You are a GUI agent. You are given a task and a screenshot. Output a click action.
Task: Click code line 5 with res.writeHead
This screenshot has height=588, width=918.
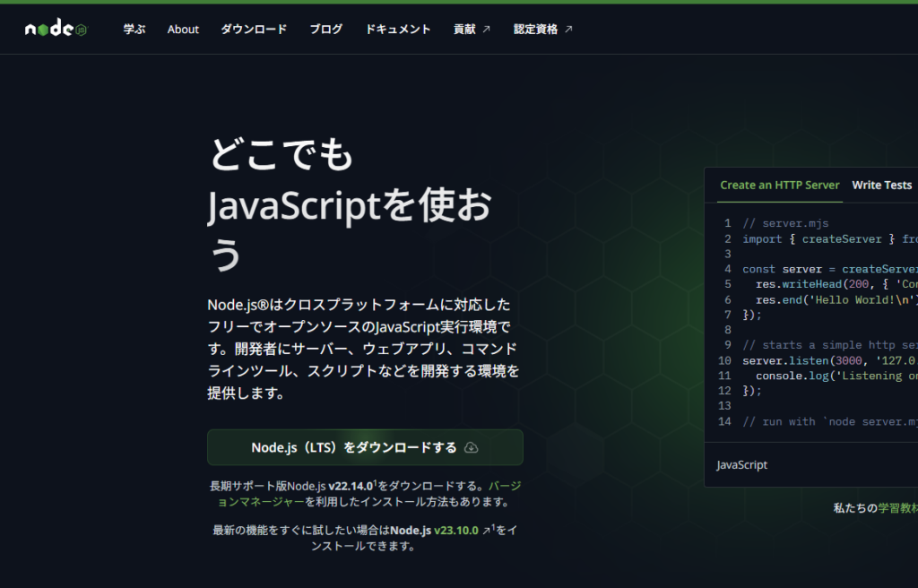click(836, 284)
